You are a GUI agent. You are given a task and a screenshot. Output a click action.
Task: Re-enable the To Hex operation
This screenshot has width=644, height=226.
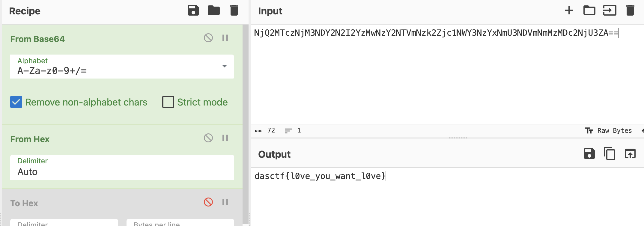click(208, 202)
